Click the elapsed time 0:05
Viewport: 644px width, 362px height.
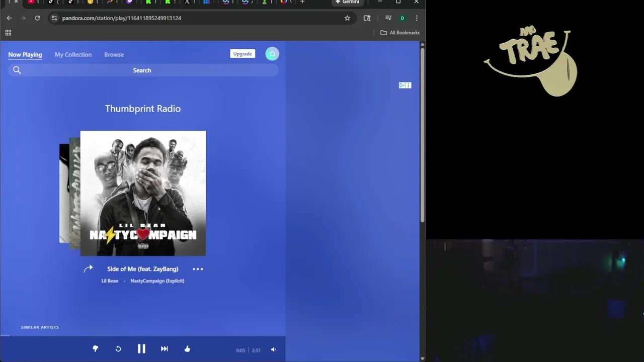tap(240, 350)
